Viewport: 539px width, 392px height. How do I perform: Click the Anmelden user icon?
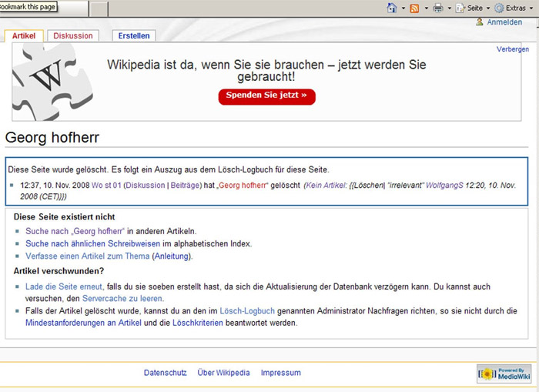480,22
